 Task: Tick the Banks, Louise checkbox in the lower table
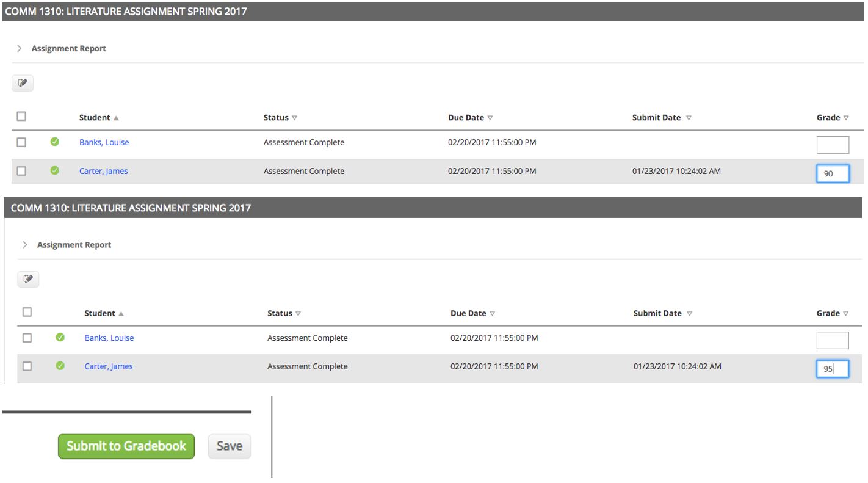click(27, 338)
